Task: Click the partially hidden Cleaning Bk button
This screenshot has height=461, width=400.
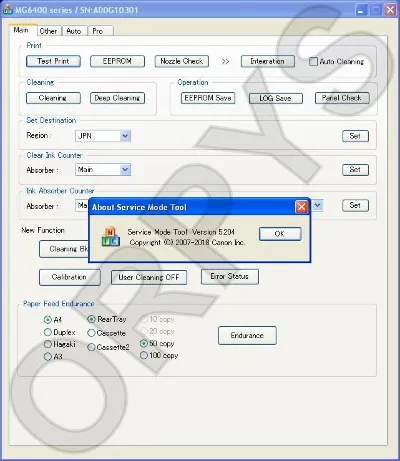Action: pyautogui.click(x=64, y=249)
